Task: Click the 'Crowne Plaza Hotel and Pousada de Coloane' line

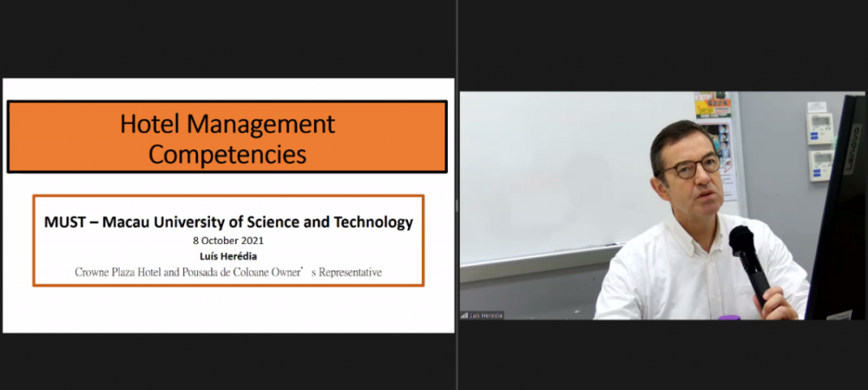Action: [228, 273]
